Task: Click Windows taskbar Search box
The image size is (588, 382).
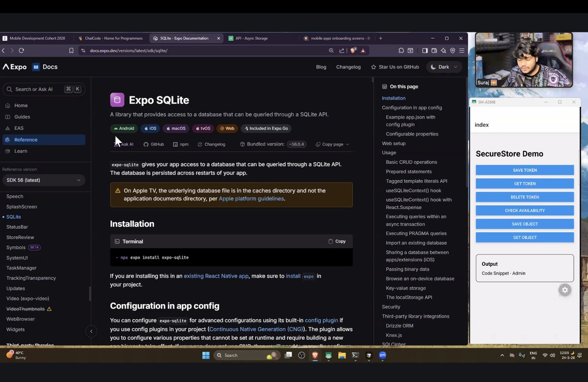Action: click(248, 356)
